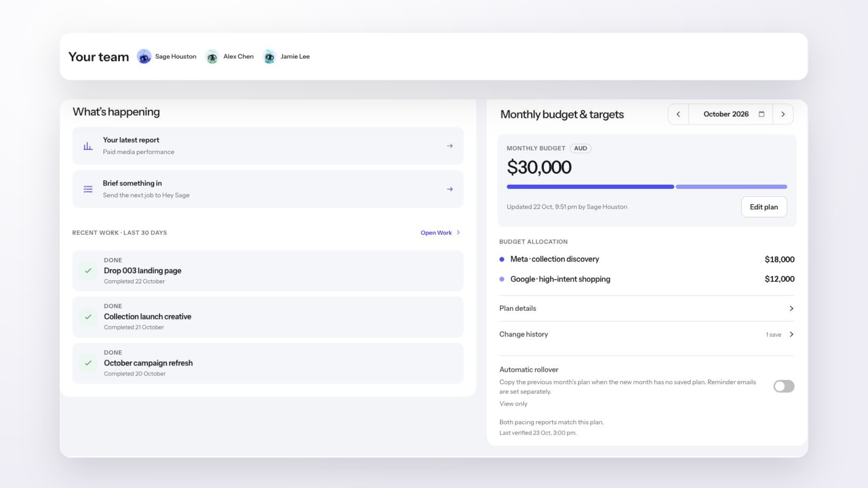868x488 pixels.
Task: Click the $12,000 Google allocation amount
Action: (x=779, y=279)
